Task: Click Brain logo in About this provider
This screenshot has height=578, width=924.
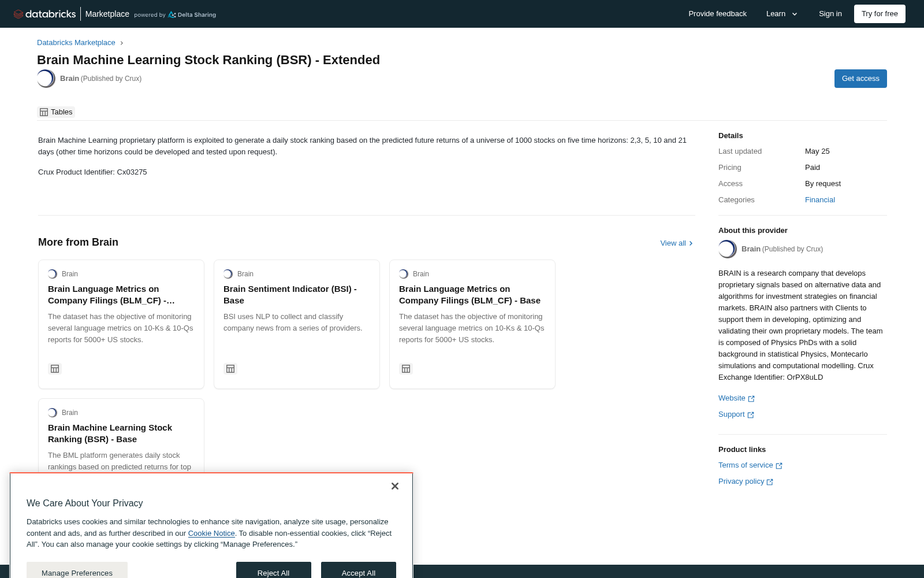Action: pyautogui.click(x=728, y=249)
